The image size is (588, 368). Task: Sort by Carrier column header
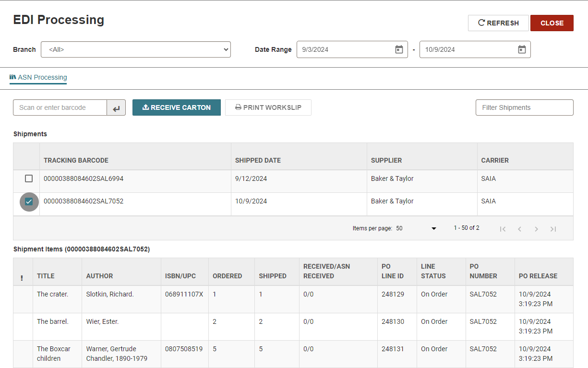click(x=495, y=160)
